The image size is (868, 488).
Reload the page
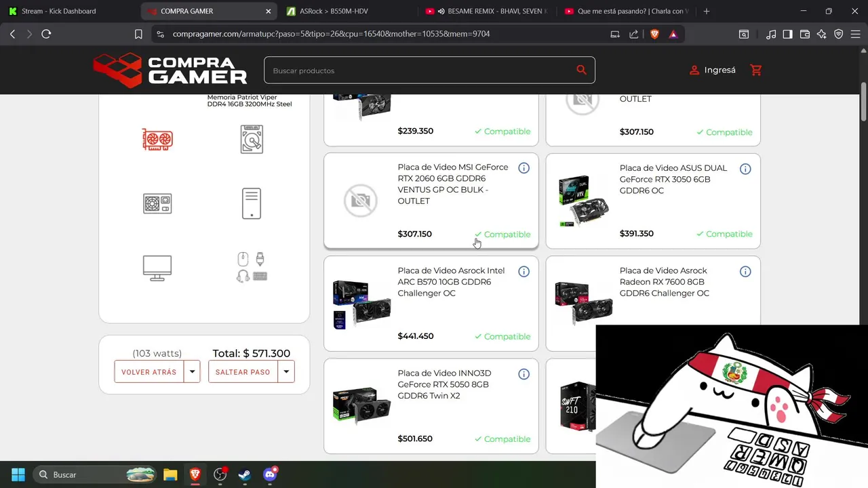click(x=46, y=34)
